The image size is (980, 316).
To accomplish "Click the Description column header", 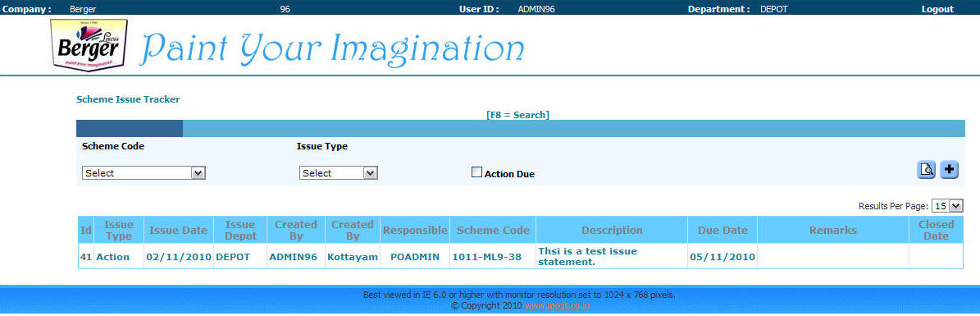I will point(612,231).
